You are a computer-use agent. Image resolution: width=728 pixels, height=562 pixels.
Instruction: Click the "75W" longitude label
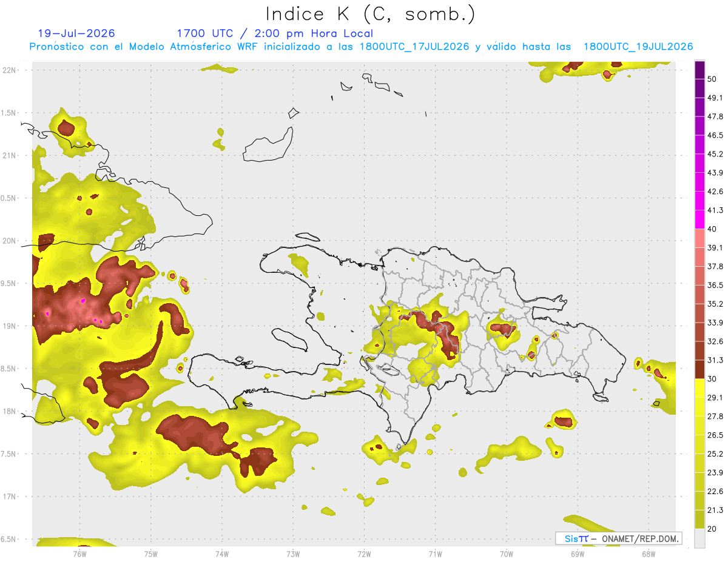(x=150, y=554)
